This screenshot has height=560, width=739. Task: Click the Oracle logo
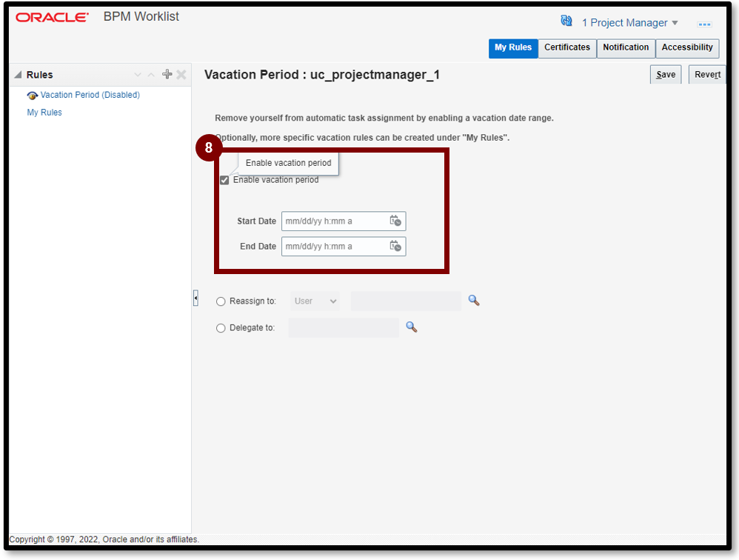pos(53,18)
